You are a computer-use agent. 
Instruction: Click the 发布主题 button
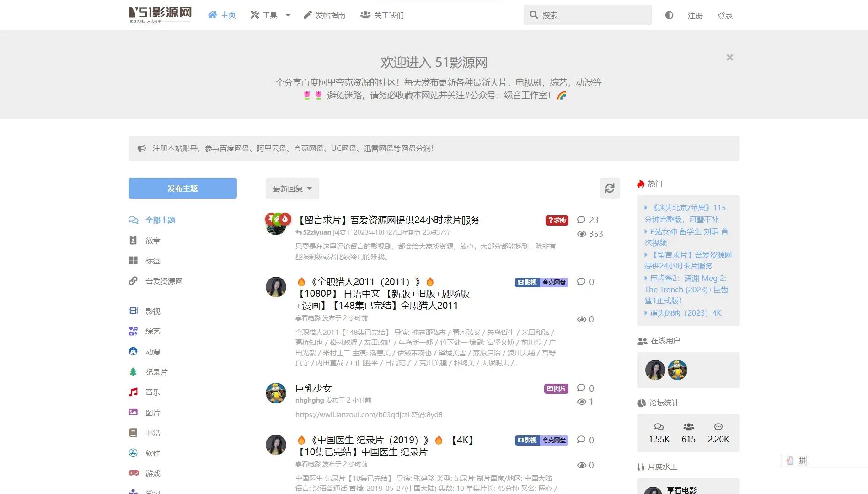click(182, 188)
